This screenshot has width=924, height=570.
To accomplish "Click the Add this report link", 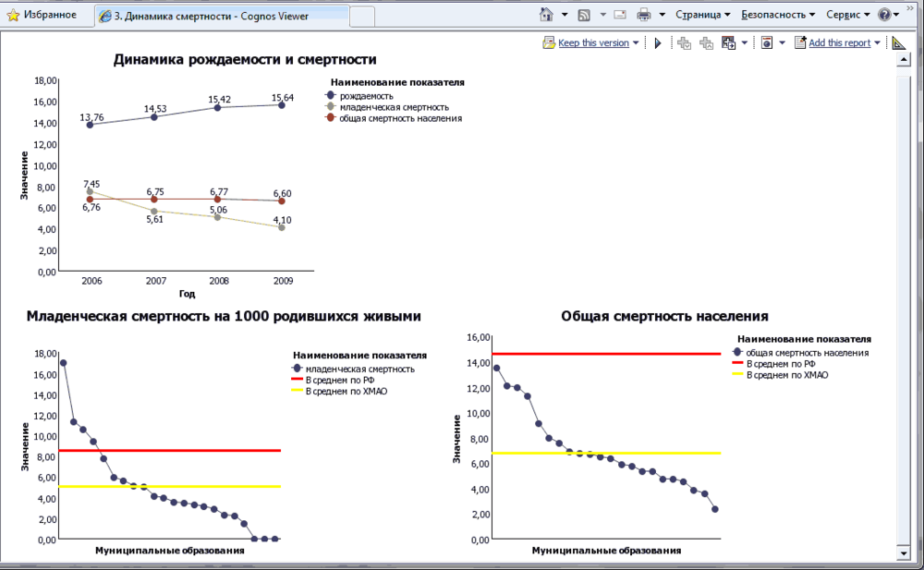I will (839, 42).
